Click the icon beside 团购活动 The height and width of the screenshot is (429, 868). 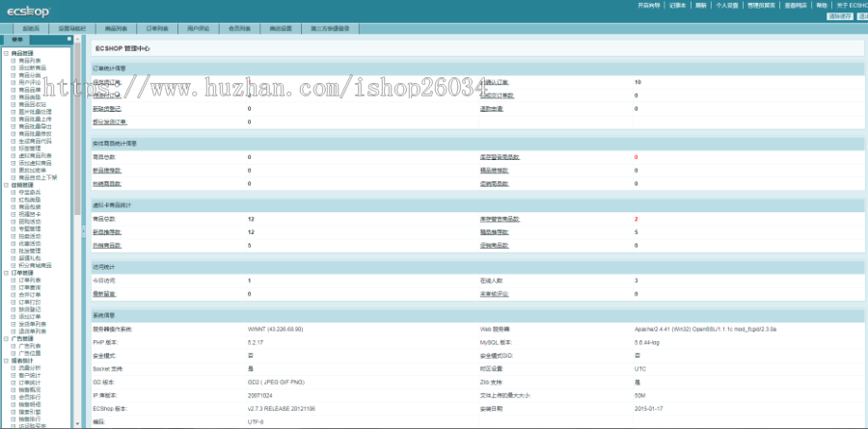(x=14, y=222)
